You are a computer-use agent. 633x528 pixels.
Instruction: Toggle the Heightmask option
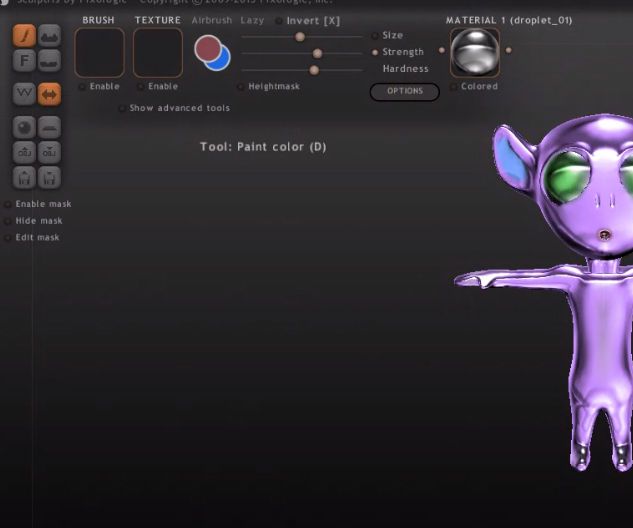click(x=240, y=87)
